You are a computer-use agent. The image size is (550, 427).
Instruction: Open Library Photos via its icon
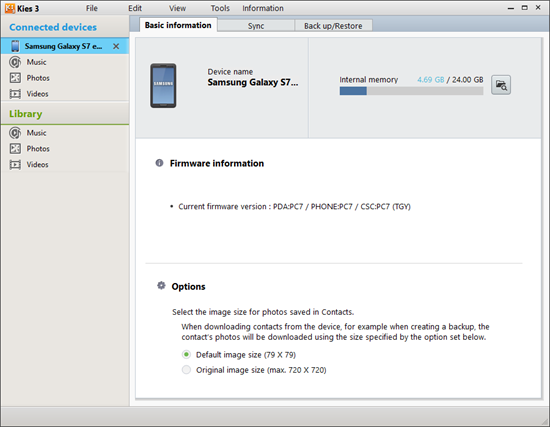coord(15,149)
